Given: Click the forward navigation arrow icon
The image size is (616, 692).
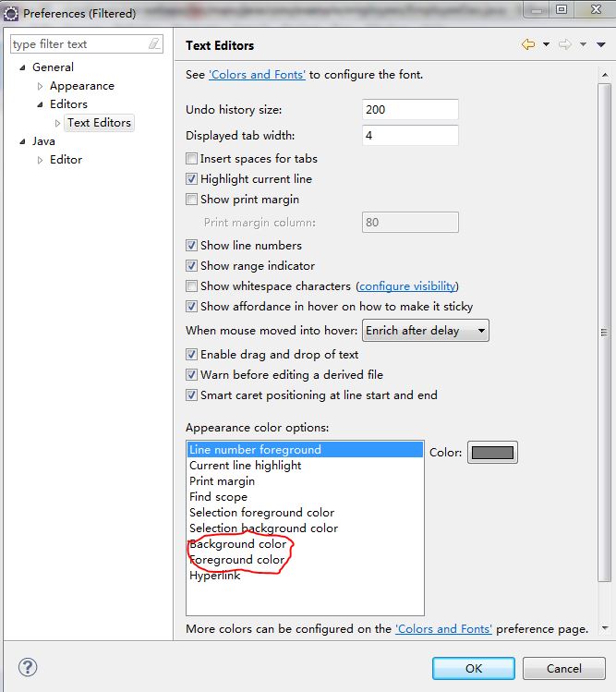Looking at the screenshot, I should point(564,44).
